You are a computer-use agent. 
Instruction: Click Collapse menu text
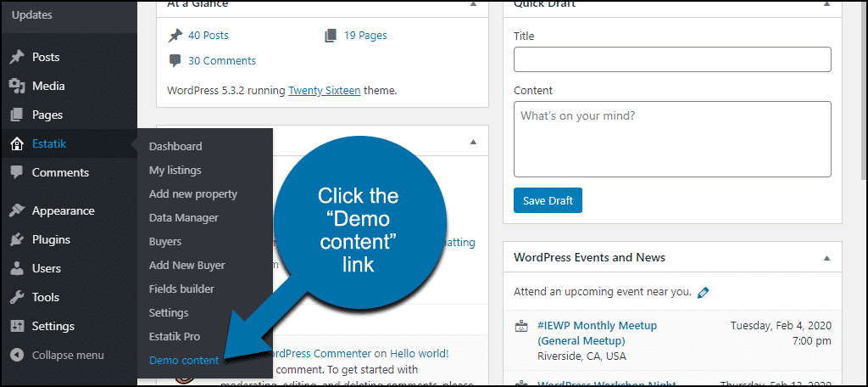pos(68,355)
